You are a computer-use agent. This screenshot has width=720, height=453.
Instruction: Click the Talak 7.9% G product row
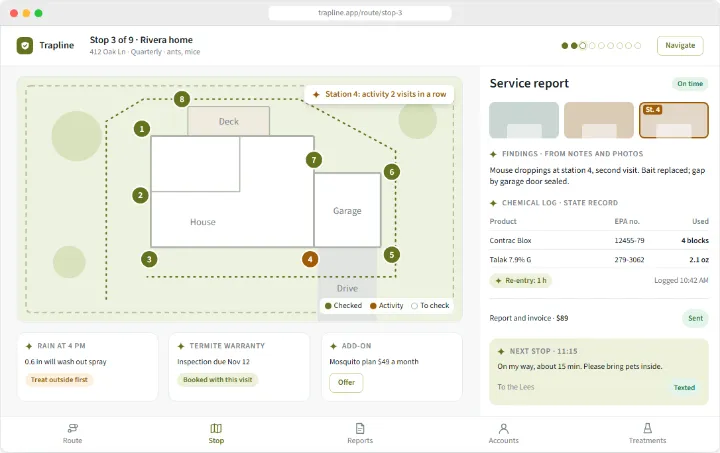tap(599, 260)
